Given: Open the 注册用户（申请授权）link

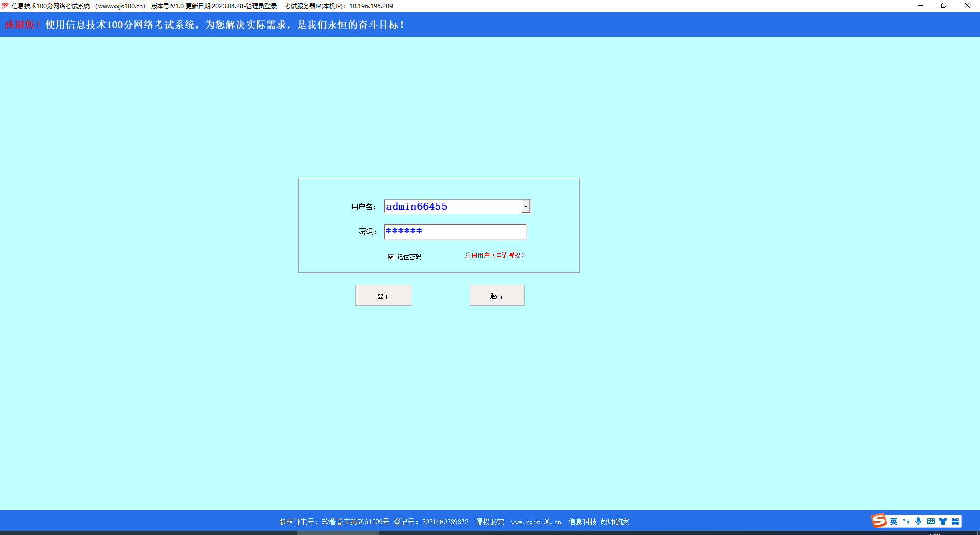Looking at the screenshot, I should pyautogui.click(x=495, y=255).
